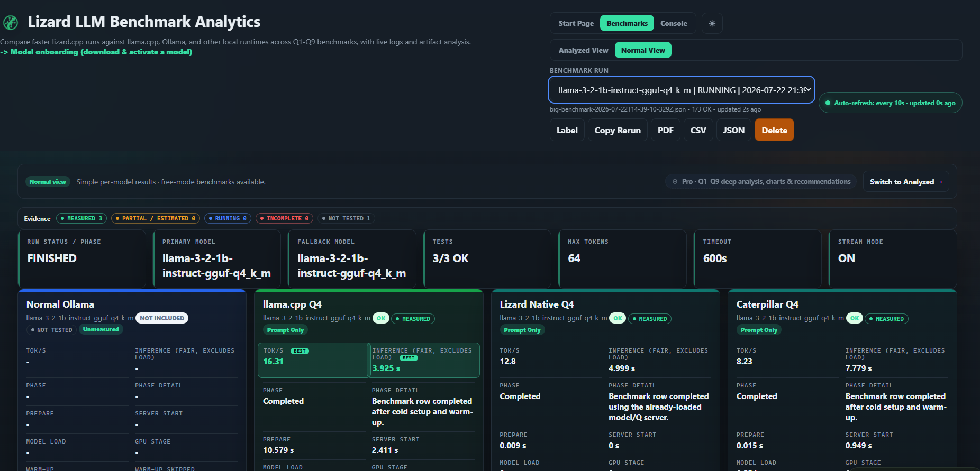Click the Auto-refresh every 10s status pill
Screen dimensions: 980x471
point(891,103)
